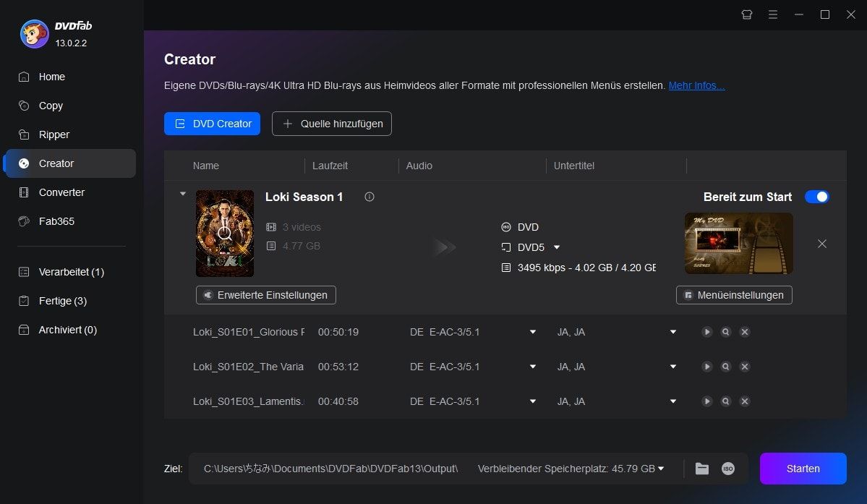Open the hamburger menu in title bar
The image size is (867, 504).
[x=773, y=15]
